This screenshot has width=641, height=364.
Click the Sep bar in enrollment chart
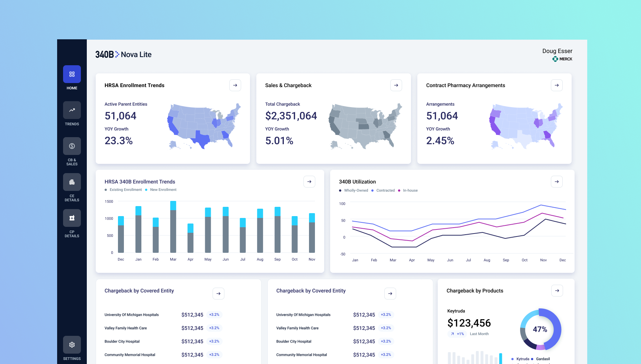point(277,230)
